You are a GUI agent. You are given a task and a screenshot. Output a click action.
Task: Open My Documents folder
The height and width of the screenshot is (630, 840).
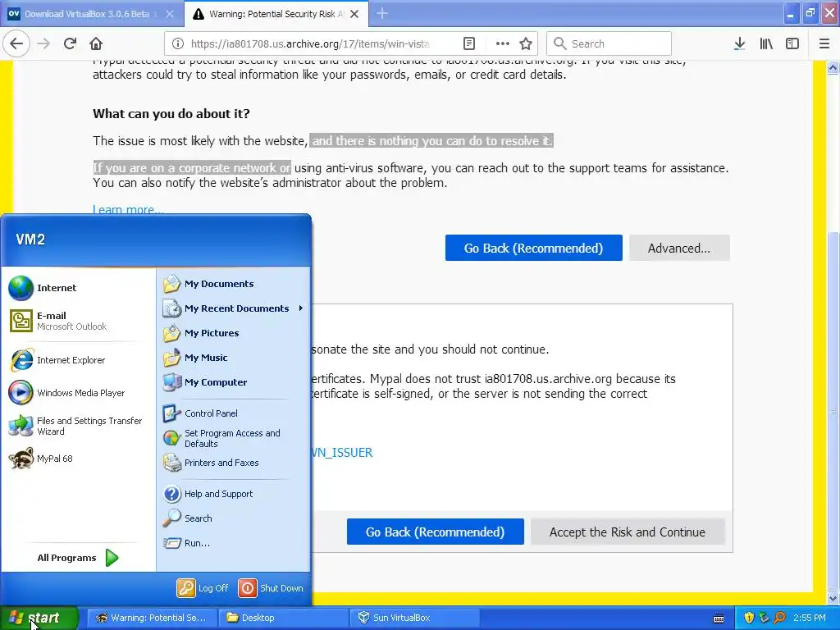233,283
